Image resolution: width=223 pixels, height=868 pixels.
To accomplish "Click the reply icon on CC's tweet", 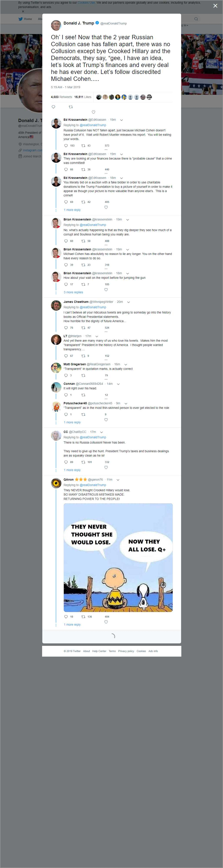I will pyautogui.click(x=66, y=462).
